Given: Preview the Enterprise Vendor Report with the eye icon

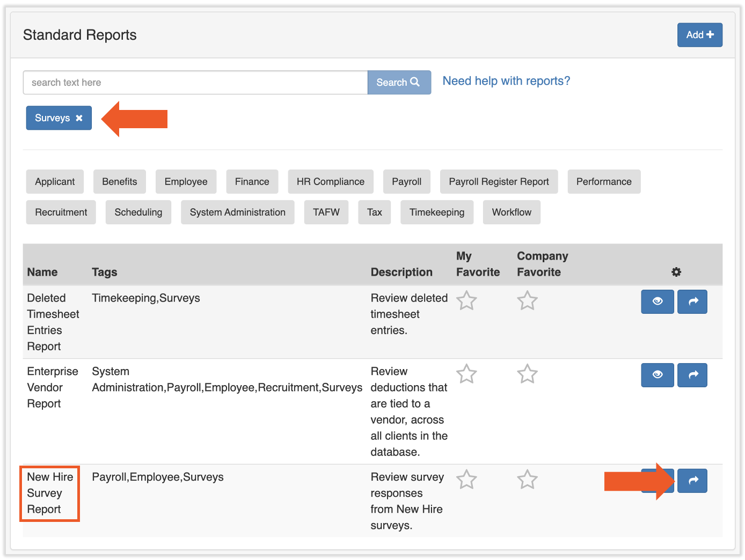Looking at the screenshot, I should 657,375.
